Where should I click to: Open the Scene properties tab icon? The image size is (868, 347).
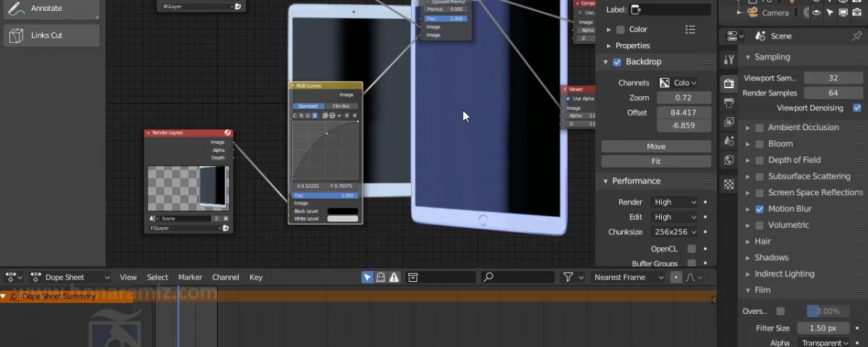tap(729, 141)
